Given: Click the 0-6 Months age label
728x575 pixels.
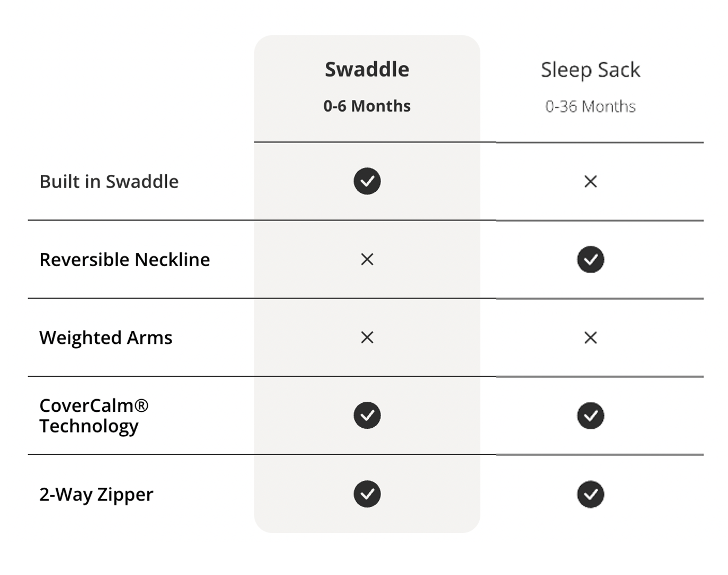Looking at the screenshot, I should coord(367,106).
